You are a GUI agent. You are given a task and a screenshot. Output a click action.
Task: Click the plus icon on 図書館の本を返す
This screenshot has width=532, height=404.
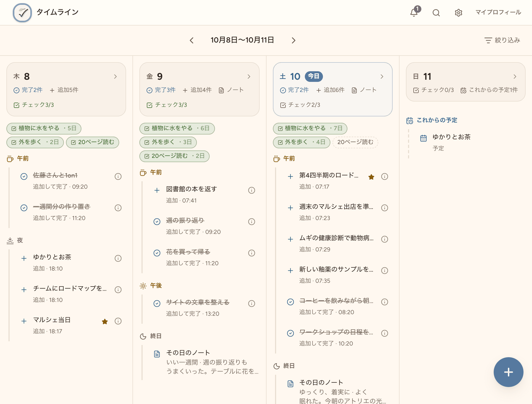coord(157,190)
